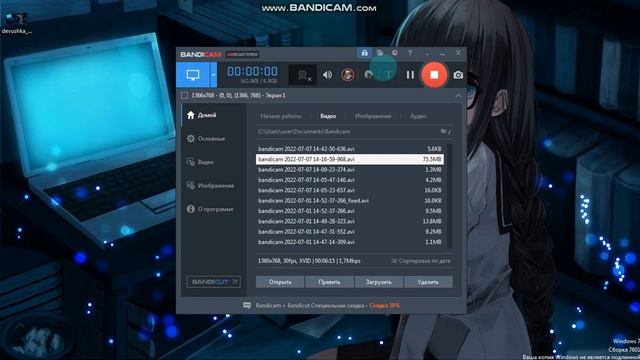Click the message bubble icon in footer
This screenshot has height=360, width=640.
pyautogui.click(x=247, y=305)
